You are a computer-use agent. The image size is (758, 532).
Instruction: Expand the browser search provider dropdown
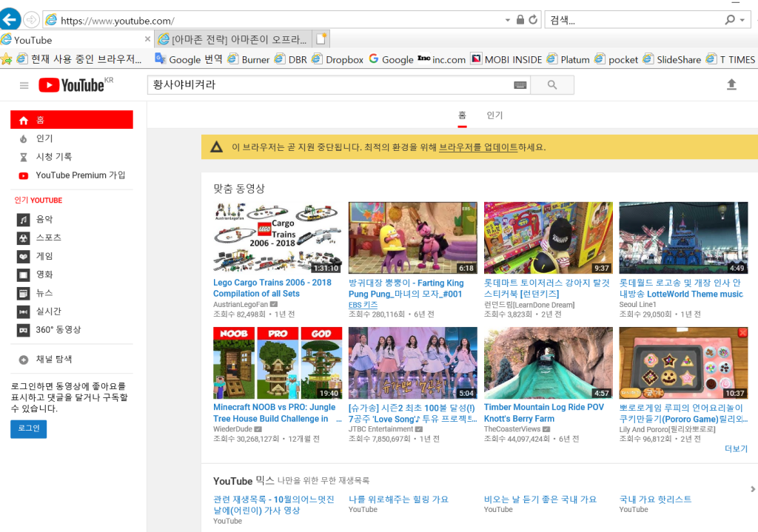[x=742, y=20]
